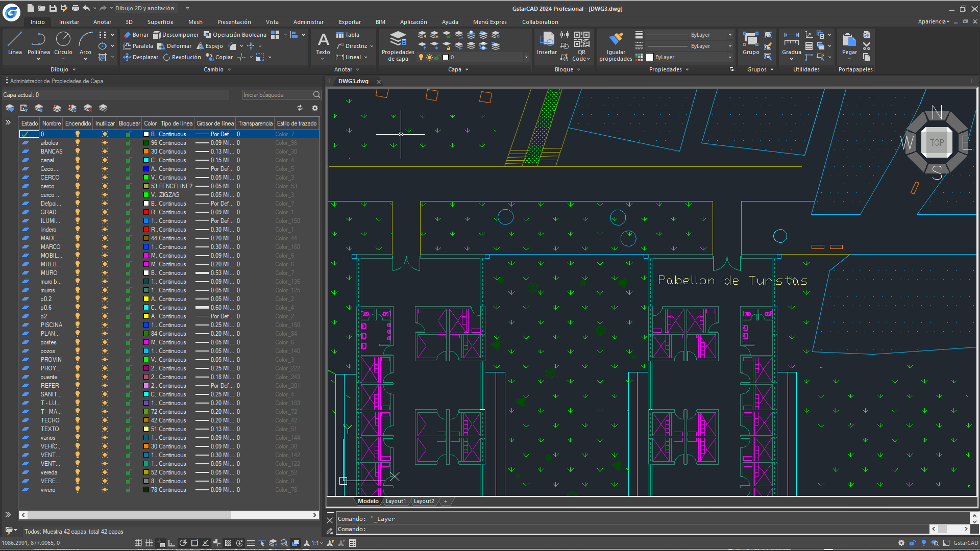
Task: Activate Igualar propiedades tool
Action: (616, 46)
